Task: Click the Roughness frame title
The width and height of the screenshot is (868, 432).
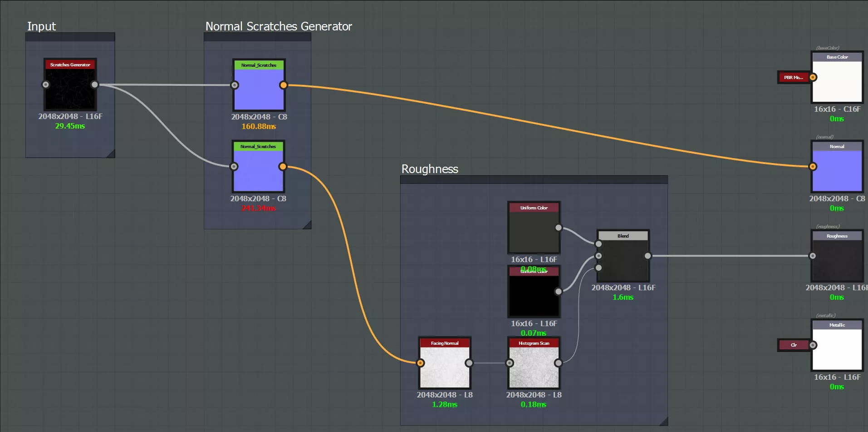Action: tap(430, 169)
